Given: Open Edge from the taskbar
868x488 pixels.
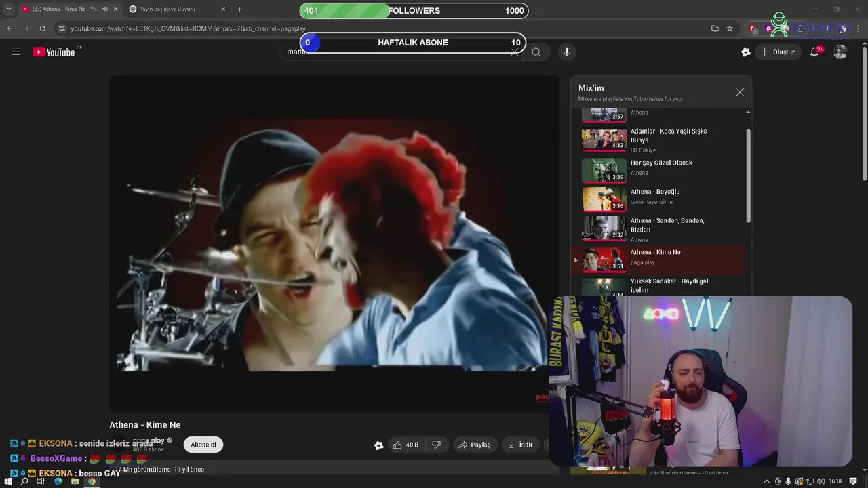Looking at the screenshot, I should pyautogui.click(x=58, y=481).
